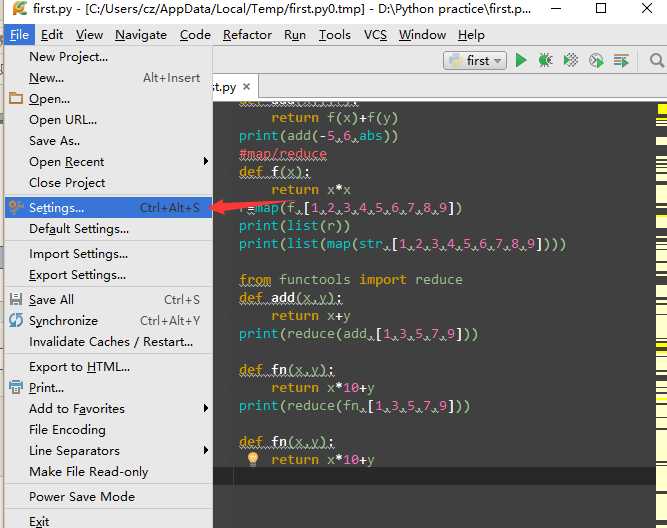Click the '#map/reduce' comment line
Image resolution: width=667 pixels, height=528 pixels.
(x=283, y=154)
